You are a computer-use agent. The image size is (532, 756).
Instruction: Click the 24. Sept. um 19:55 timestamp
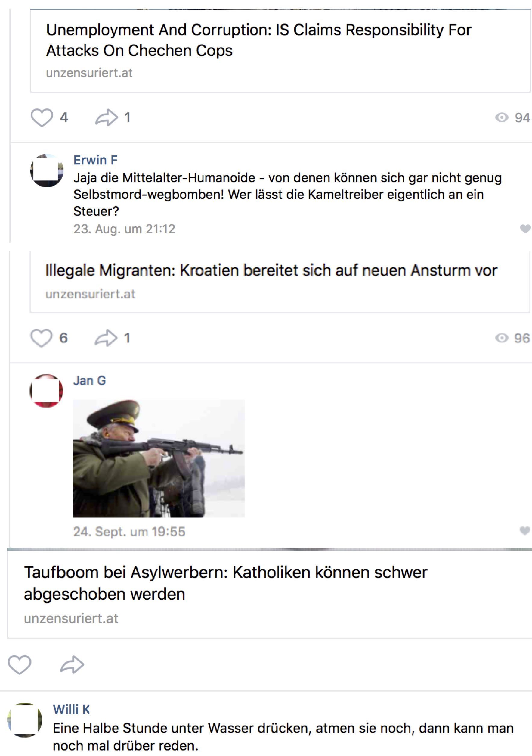point(129,532)
